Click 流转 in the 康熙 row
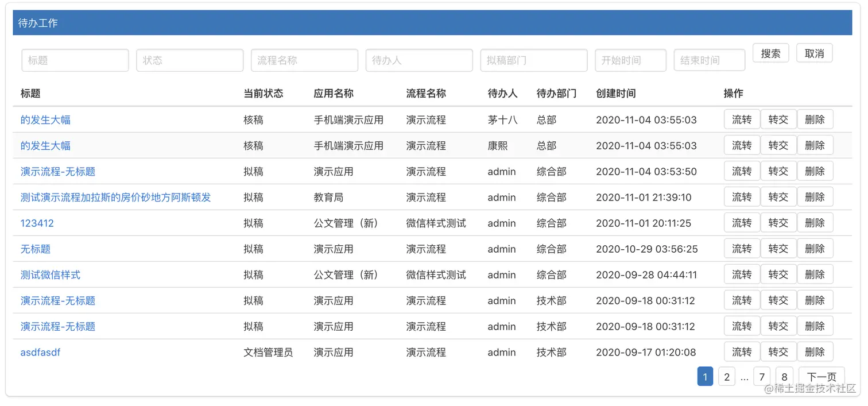This screenshot has height=406, width=868. pos(742,145)
